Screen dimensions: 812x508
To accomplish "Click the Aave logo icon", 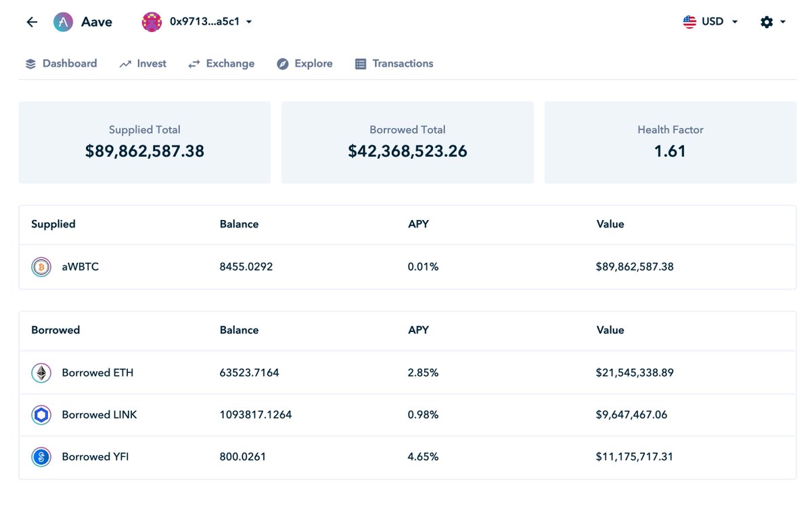I will click(64, 22).
